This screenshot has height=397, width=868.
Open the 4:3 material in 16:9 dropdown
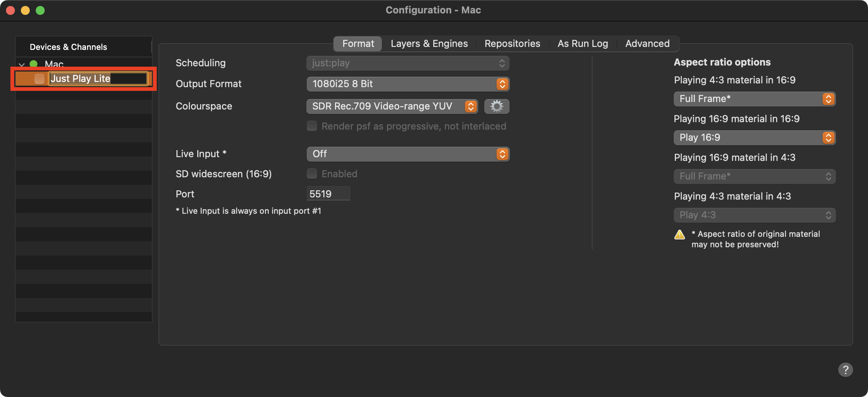click(x=754, y=99)
